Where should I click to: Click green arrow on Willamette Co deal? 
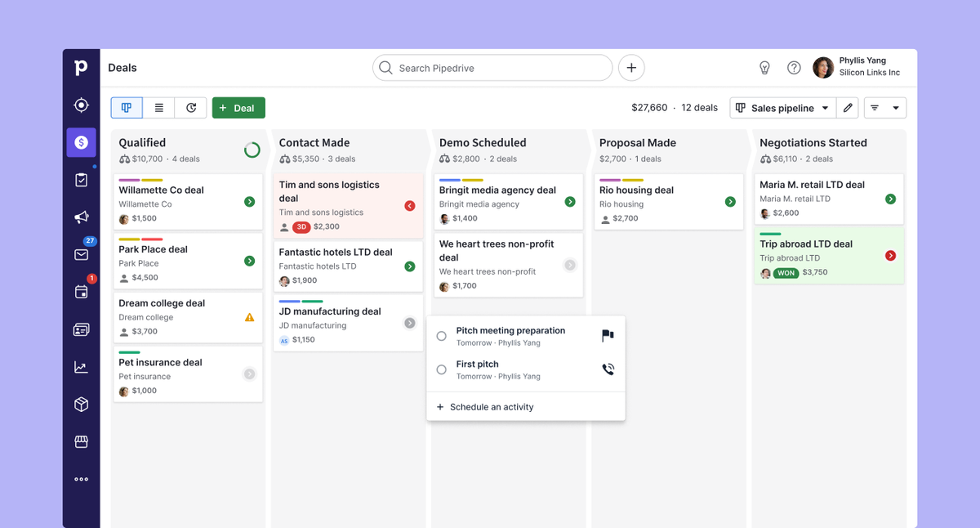249,201
